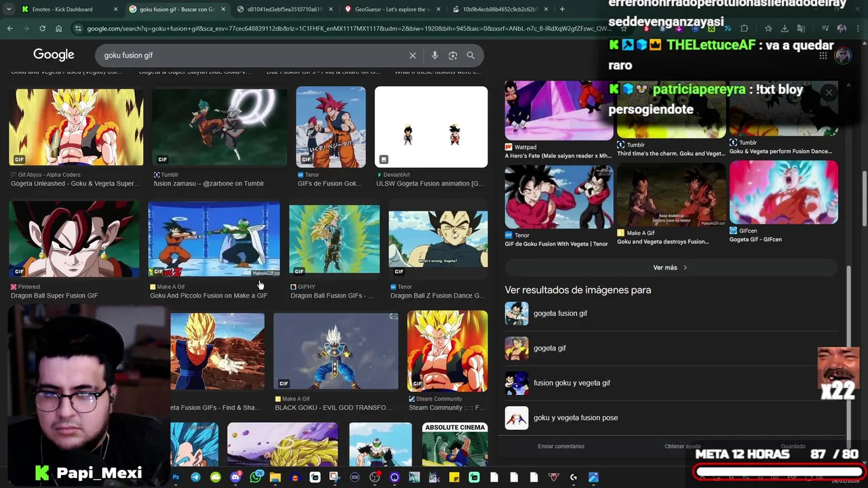
Task: Close the image preview panel X button
Action: coord(829,93)
